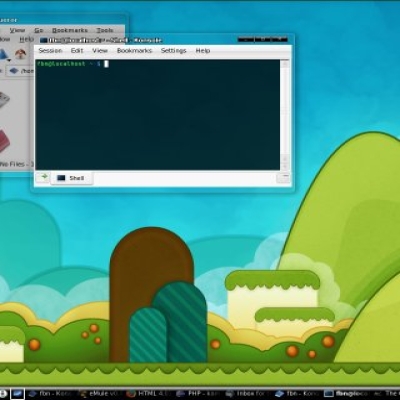Switch to Inbox mail taskbar entry

[246, 394]
